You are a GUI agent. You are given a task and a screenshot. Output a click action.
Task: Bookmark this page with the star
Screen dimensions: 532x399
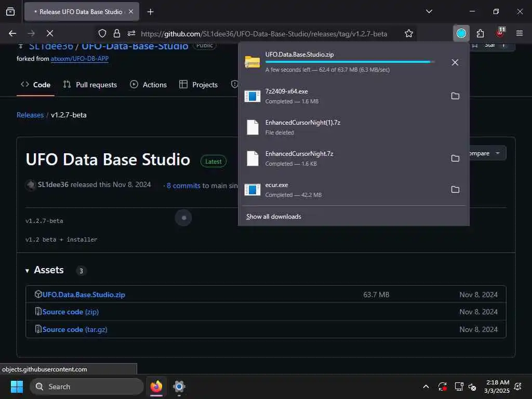click(409, 33)
